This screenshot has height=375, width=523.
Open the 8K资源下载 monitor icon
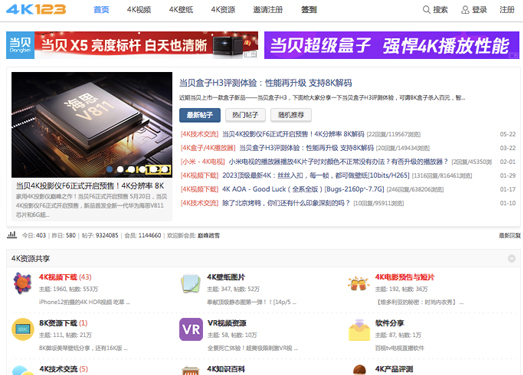pos(23,329)
